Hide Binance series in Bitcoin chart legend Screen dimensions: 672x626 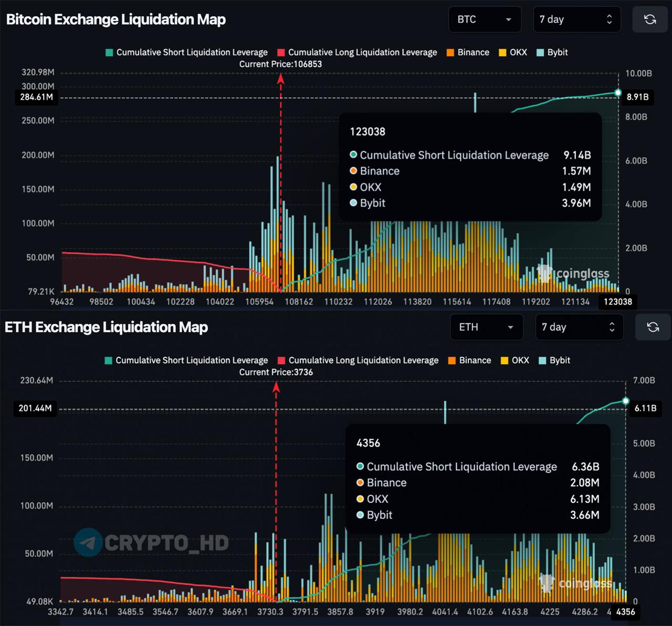point(467,52)
